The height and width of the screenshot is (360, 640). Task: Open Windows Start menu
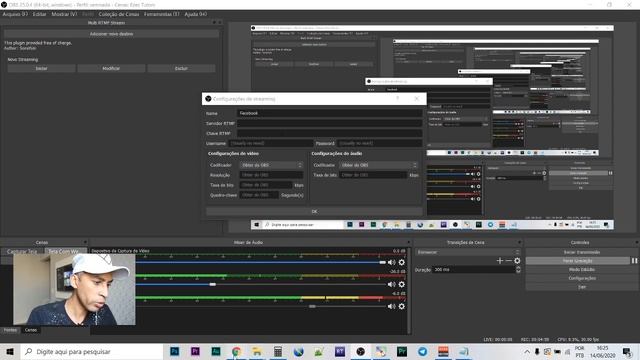click(10, 351)
